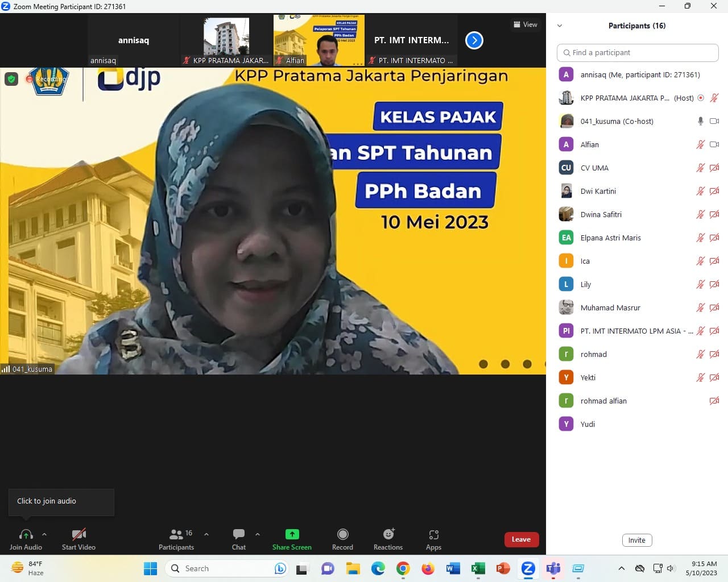This screenshot has height=582, width=728.
Task: Open the Chat panel icon
Action: pyautogui.click(x=239, y=535)
